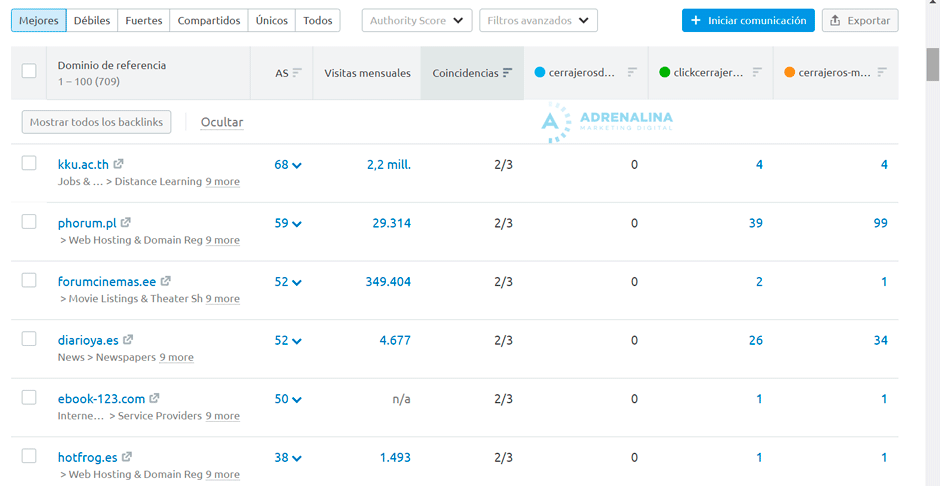Check the diarioya.es row checkbox
This screenshot has width=940, height=486.
tap(29, 339)
